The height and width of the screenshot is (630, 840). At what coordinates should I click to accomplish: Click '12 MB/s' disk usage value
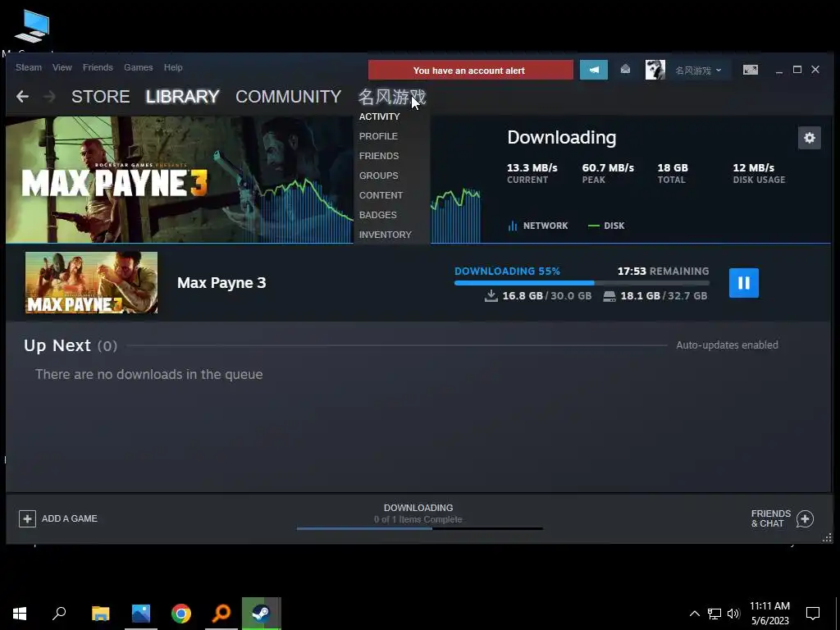pos(753,167)
